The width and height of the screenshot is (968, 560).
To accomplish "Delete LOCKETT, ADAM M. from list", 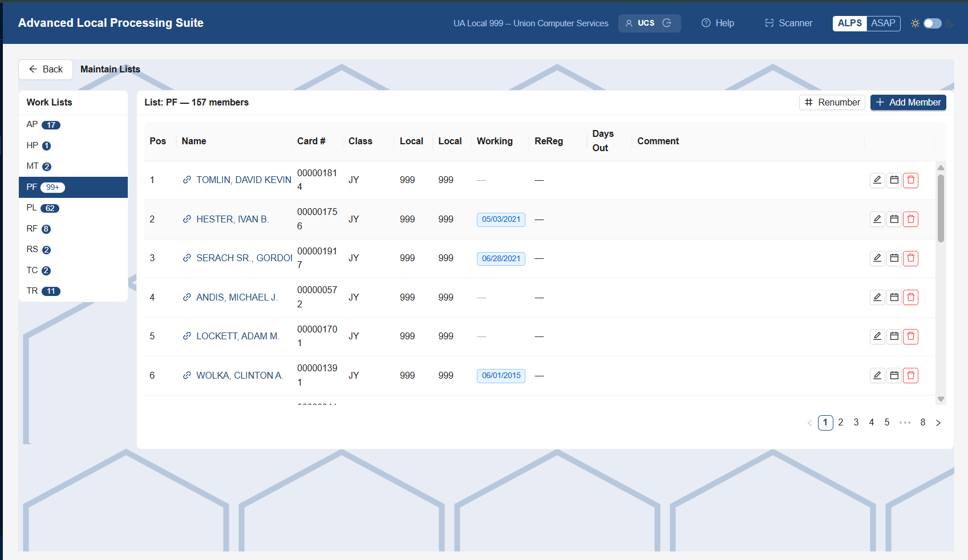I will 911,336.
